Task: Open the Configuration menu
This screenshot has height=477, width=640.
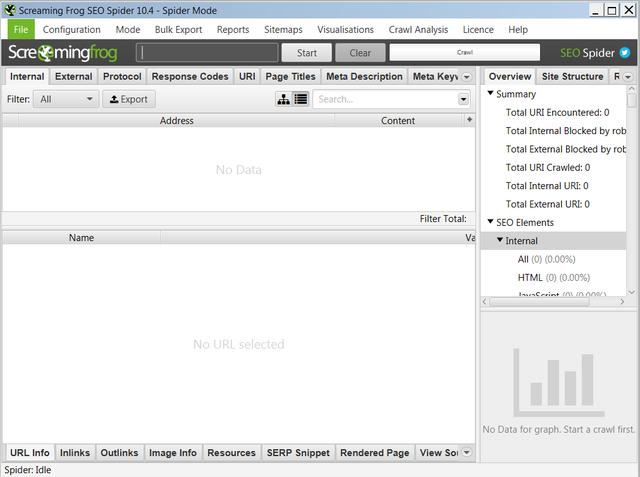Action: (x=71, y=30)
